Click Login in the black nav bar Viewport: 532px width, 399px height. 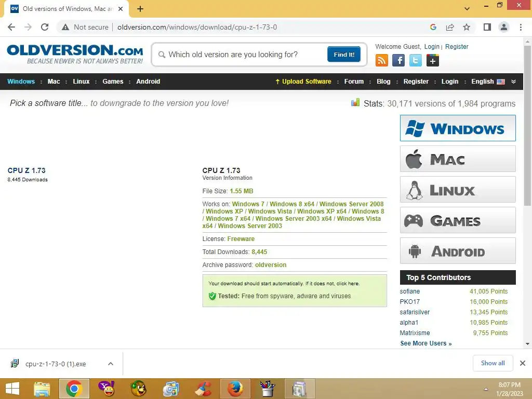449,82
